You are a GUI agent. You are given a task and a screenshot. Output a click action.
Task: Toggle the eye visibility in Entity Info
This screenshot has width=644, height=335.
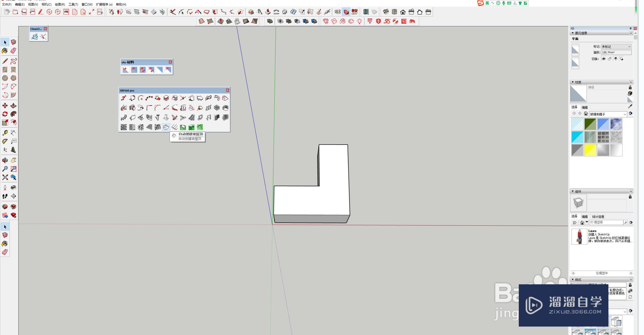[603, 59]
